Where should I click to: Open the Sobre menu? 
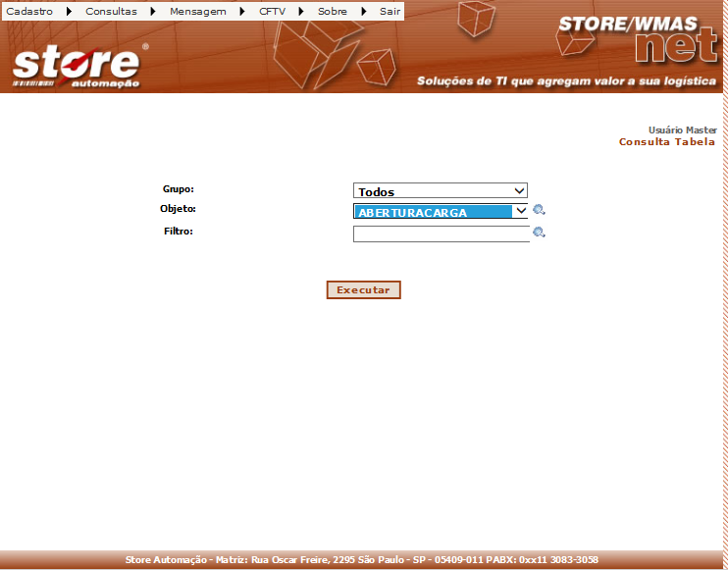pyautogui.click(x=333, y=12)
